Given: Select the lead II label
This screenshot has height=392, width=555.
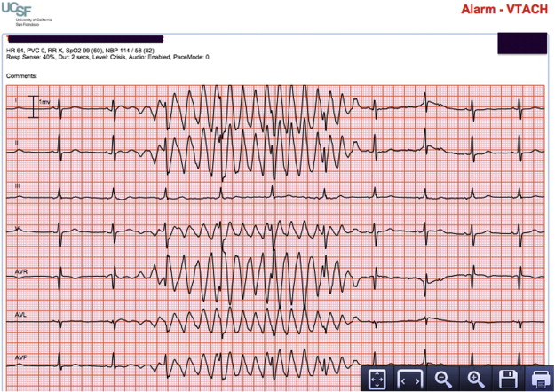Looking at the screenshot, I should tap(16, 143).
